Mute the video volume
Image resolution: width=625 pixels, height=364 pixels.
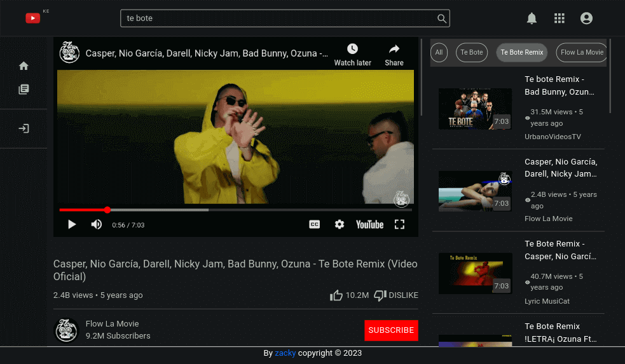click(97, 225)
